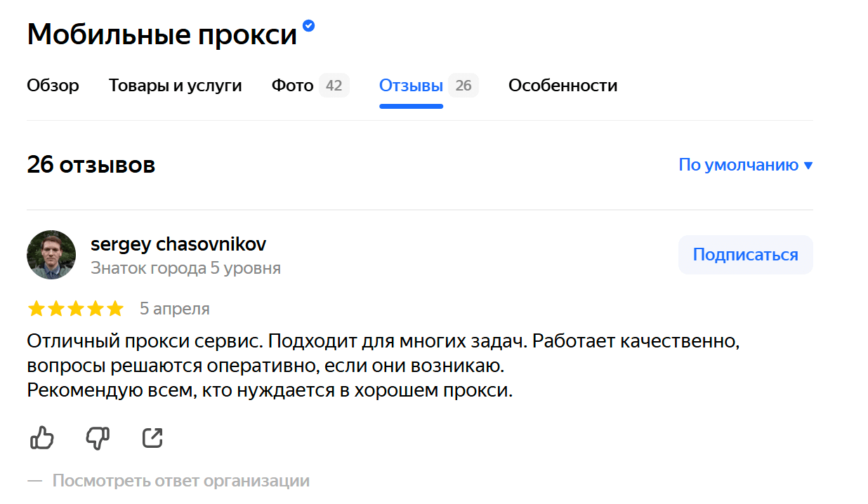Click the review text about the proxy service

pyautogui.click(x=383, y=366)
